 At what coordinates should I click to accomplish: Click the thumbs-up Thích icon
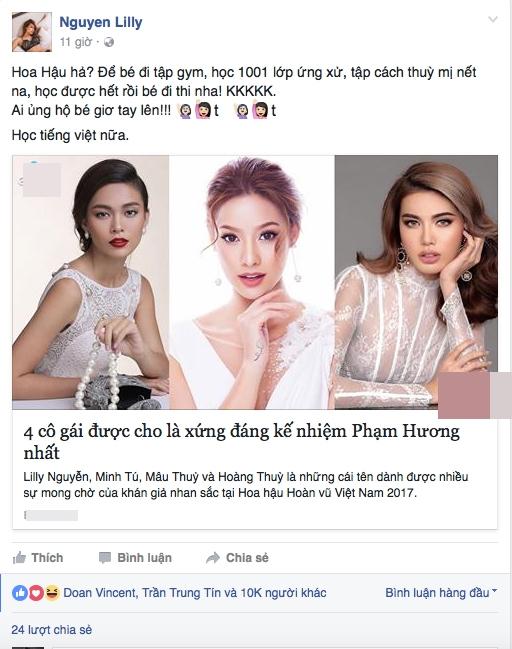pyautogui.click(x=19, y=558)
